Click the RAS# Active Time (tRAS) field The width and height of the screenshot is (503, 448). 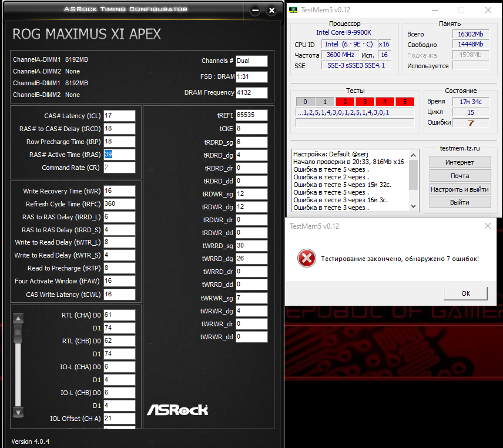point(119,155)
